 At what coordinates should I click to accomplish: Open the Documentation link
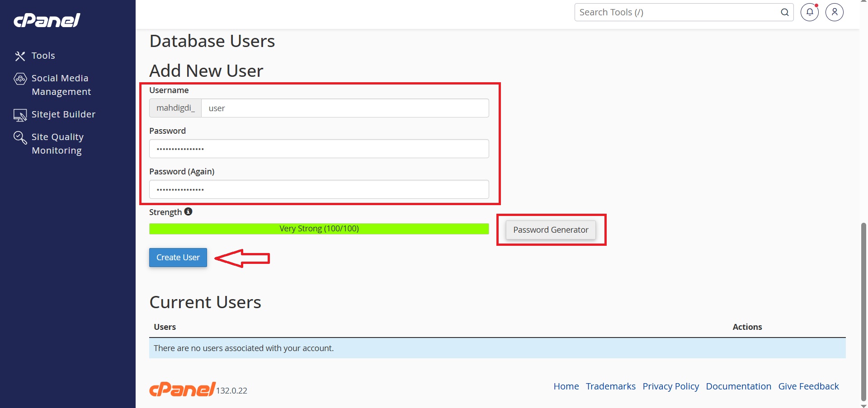[x=739, y=386]
